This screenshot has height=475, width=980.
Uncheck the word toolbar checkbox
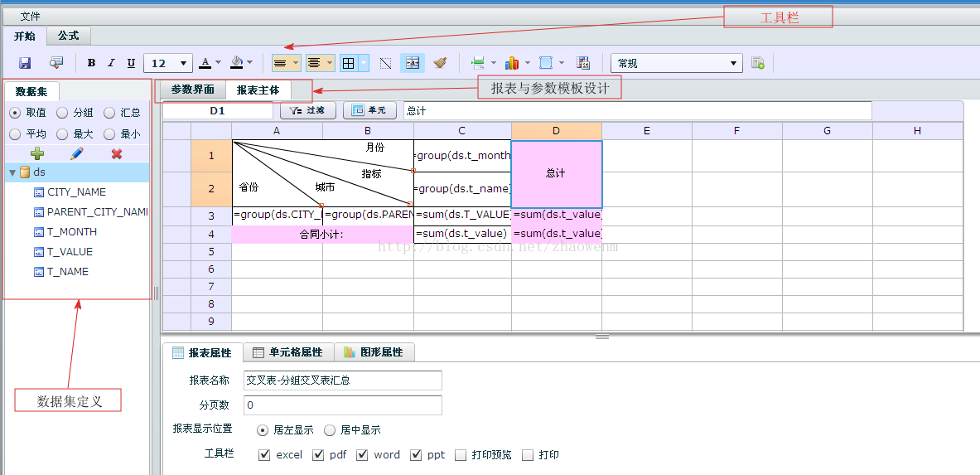[x=362, y=454]
